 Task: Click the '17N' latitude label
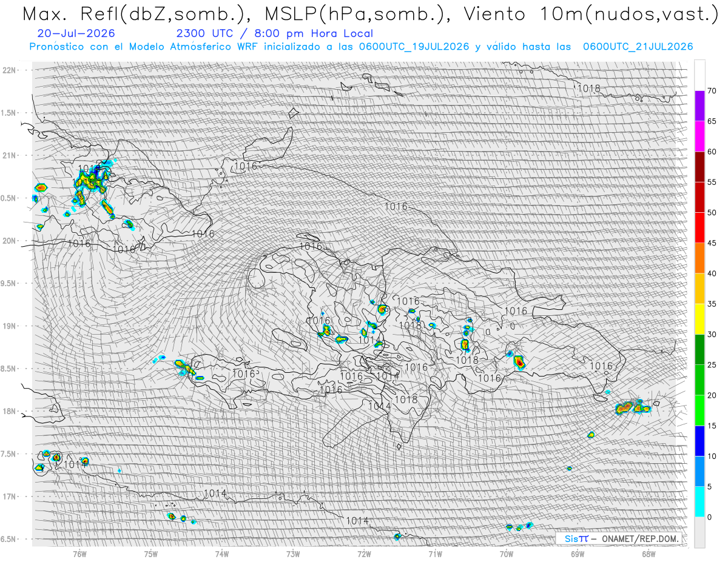8,497
